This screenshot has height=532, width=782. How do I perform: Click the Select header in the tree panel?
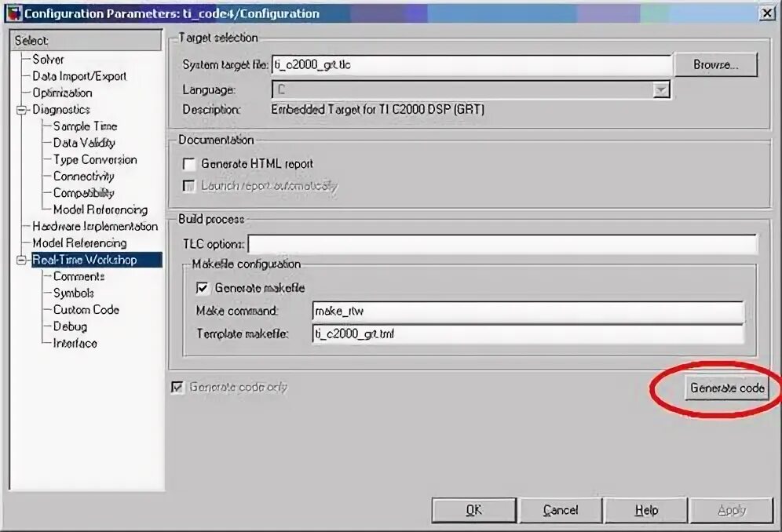(86, 40)
